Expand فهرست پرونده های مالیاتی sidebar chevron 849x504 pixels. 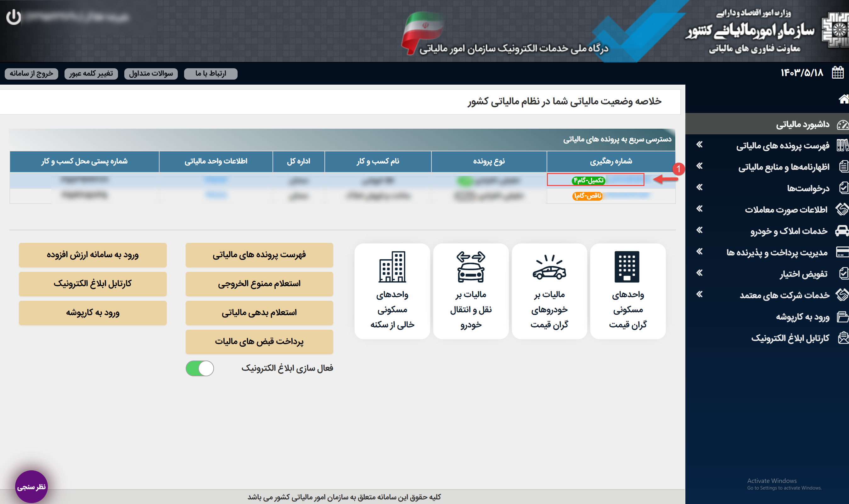pos(699,145)
